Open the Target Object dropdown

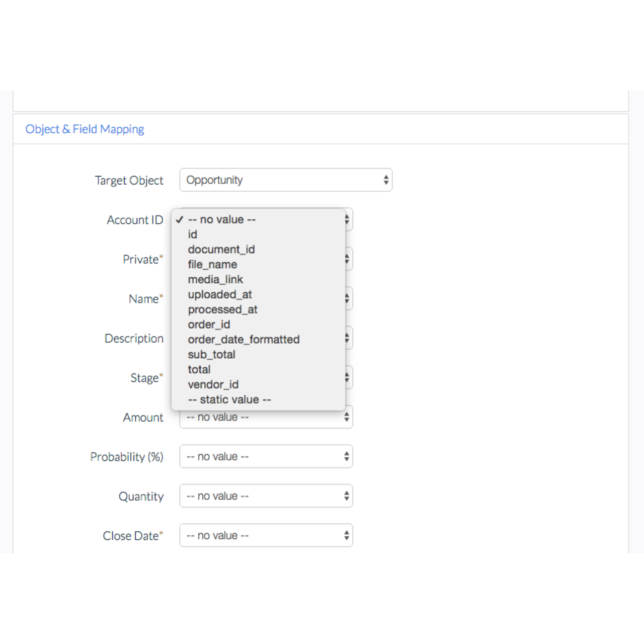[x=285, y=180]
